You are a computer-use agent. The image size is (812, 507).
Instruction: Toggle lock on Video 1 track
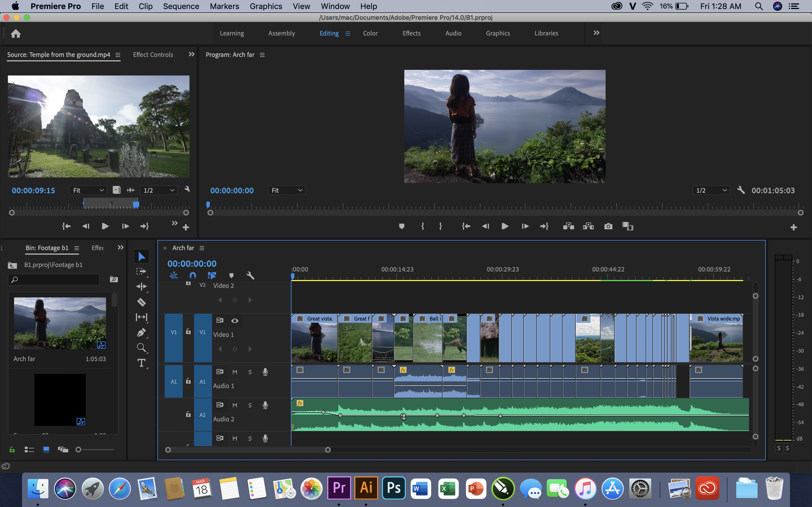tap(188, 332)
